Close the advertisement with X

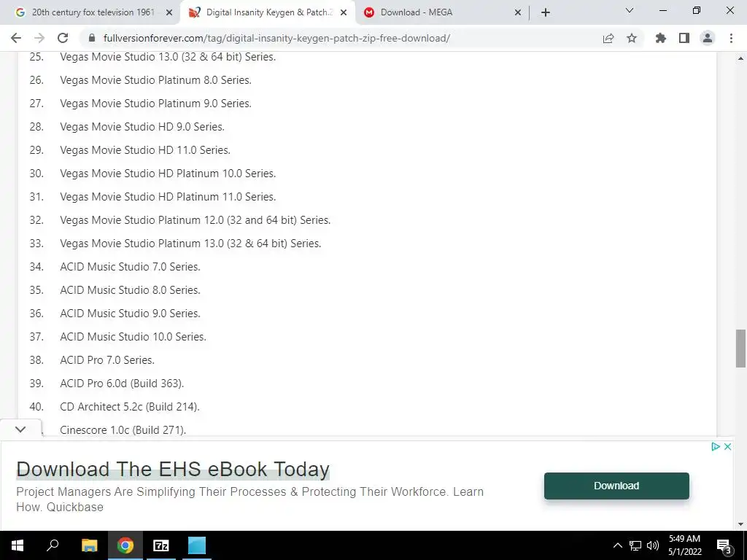[x=727, y=447]
